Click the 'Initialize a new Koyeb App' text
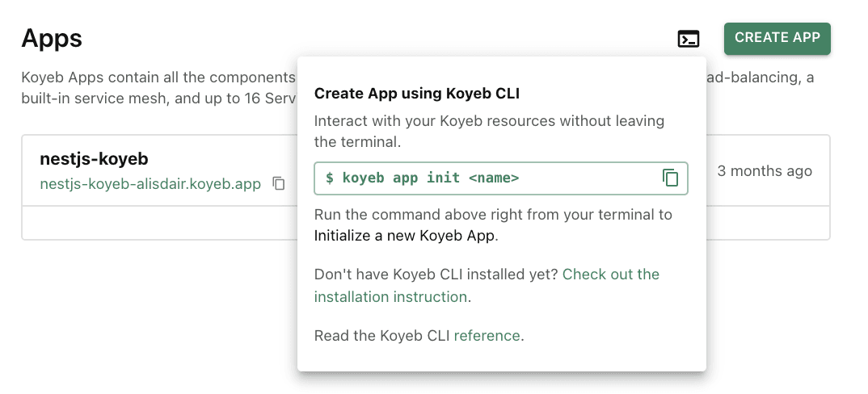This screenshot has height=394, width=868. pos(405,237)
